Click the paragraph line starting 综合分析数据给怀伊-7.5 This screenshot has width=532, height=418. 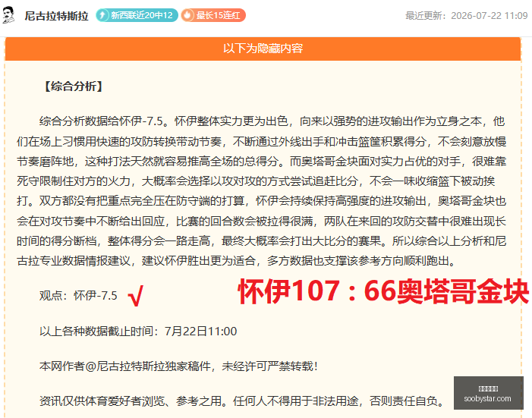click(272, 121)
